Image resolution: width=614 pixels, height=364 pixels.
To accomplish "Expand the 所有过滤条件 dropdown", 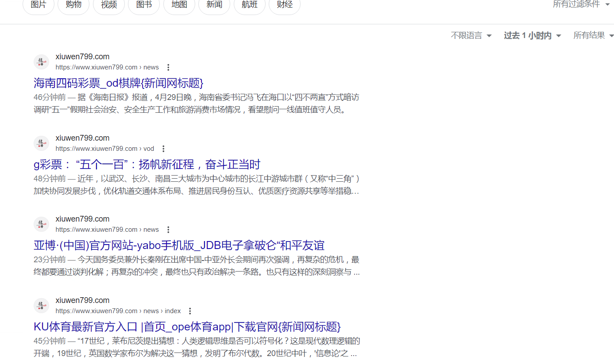I will tap(583, 4).
